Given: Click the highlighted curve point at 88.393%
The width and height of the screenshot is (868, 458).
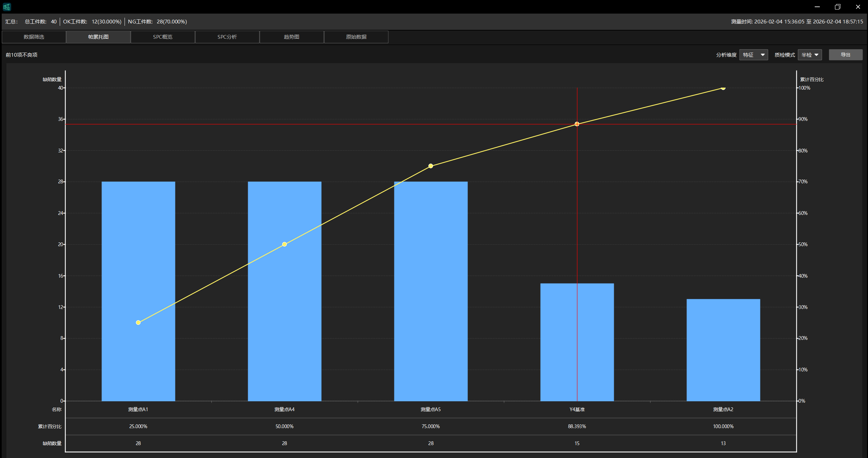Looking at the screenshot, I should pos(577,124).
